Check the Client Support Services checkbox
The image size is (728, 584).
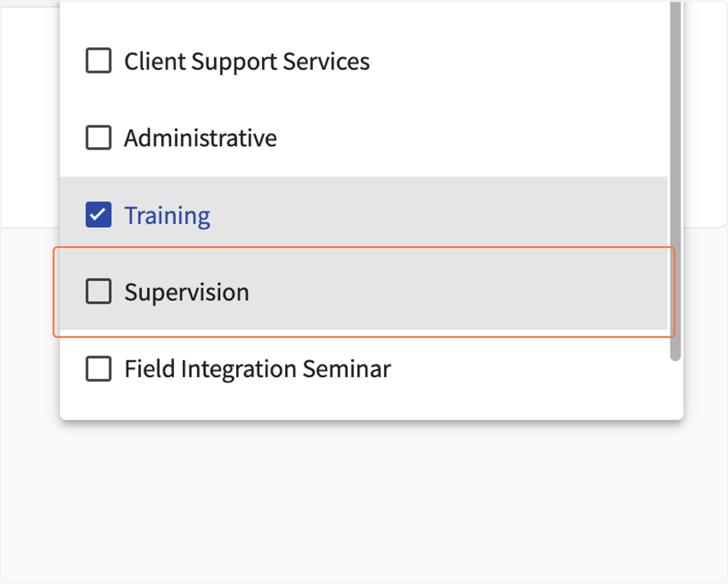tap(98, 61)
